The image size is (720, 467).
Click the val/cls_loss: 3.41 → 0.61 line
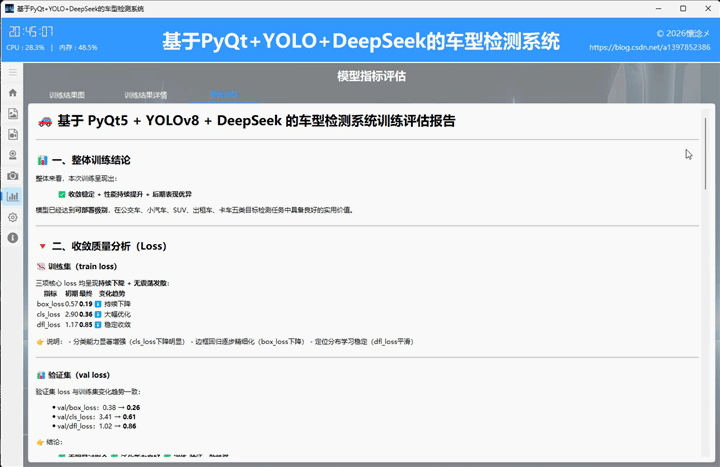tap(96, 417)
